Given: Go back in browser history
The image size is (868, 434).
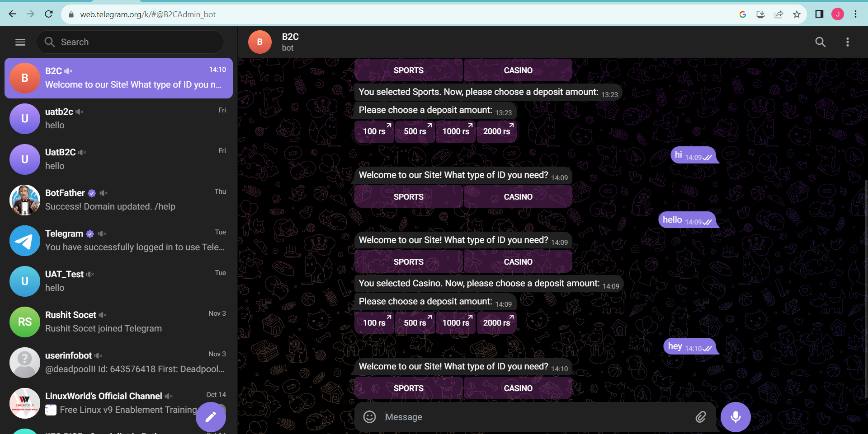Looking at the screenshot, I should (12, 14).
